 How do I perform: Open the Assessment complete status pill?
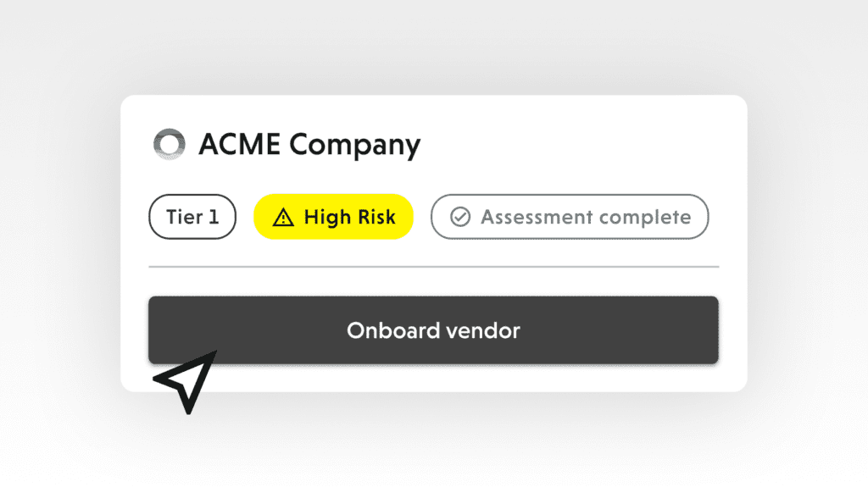570,218
